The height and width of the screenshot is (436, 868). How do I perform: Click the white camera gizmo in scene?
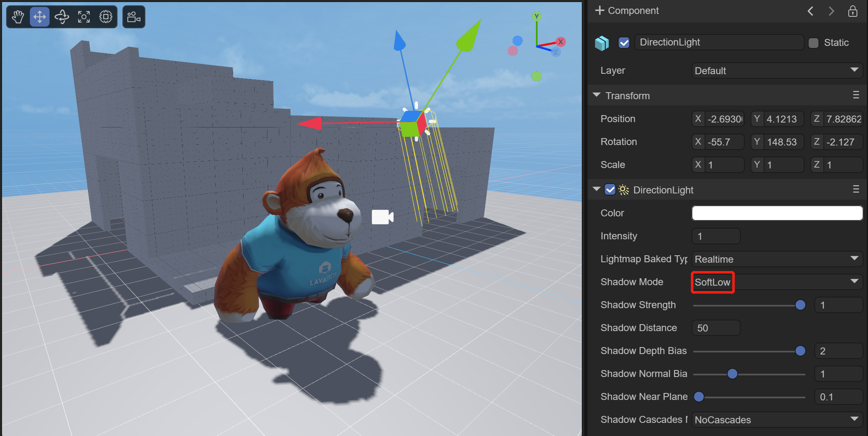(382, 217)
